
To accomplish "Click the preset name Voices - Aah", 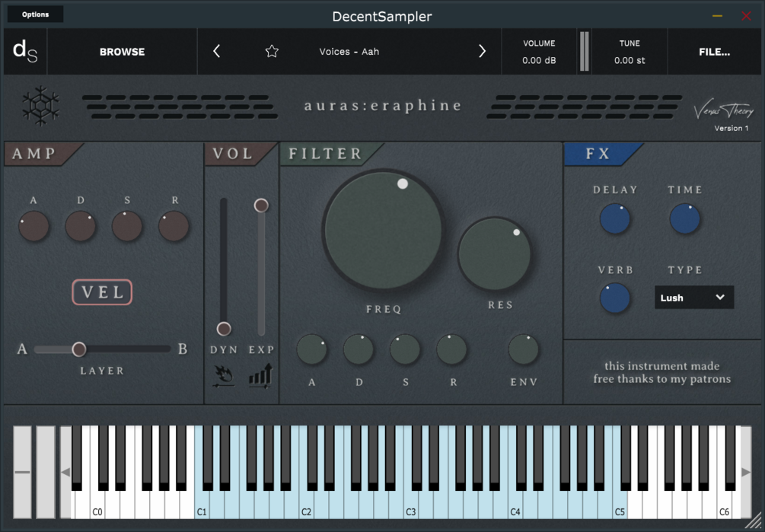I will pyautogui.click(x=349, y=52).
